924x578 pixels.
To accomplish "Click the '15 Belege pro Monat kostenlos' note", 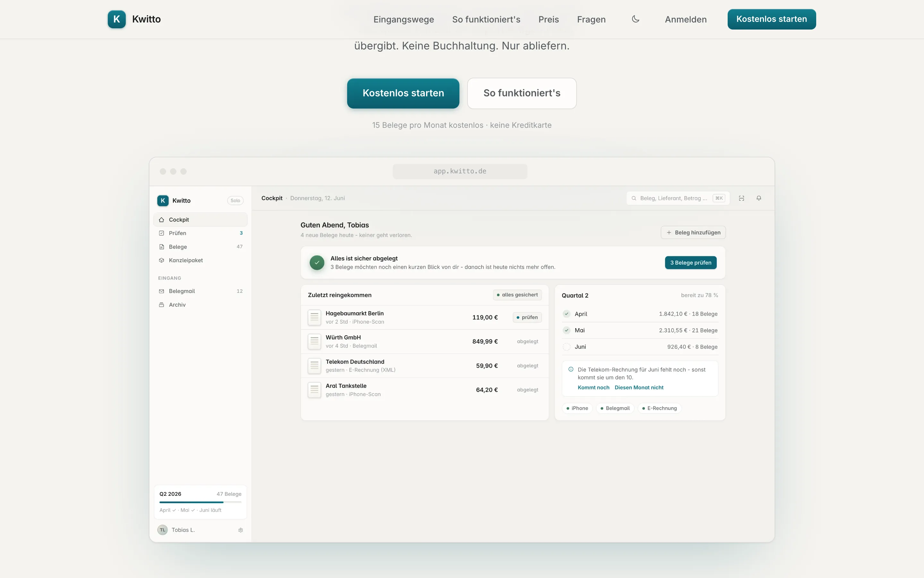I will [x=428, y=125].
